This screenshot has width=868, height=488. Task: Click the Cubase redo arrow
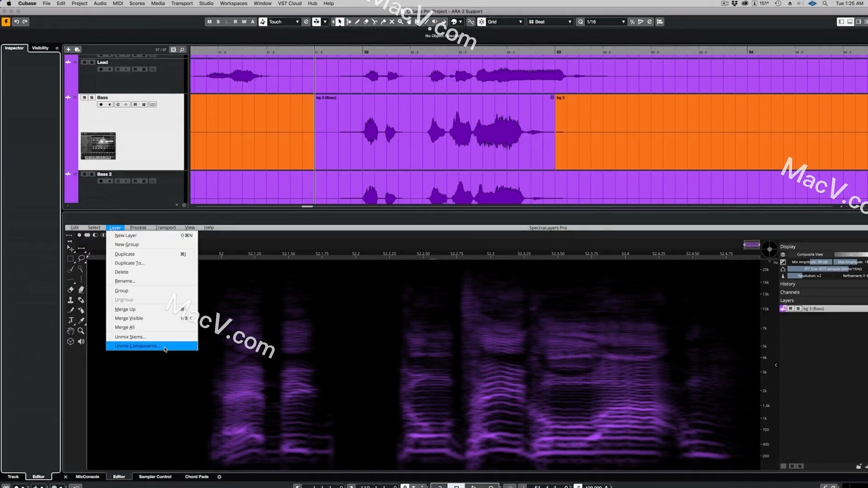pyautogui.click(x=25, y=22)
